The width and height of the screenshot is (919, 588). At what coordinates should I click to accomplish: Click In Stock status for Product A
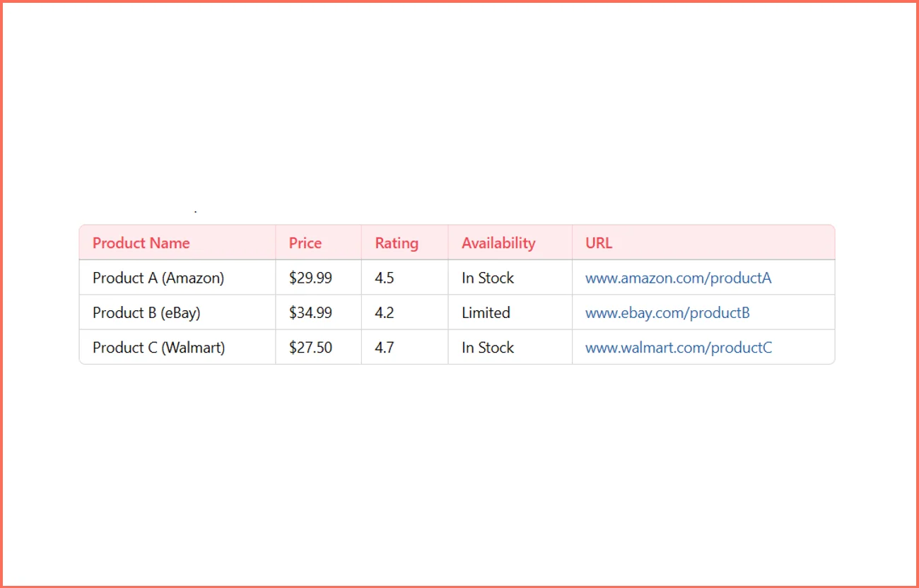486,278
